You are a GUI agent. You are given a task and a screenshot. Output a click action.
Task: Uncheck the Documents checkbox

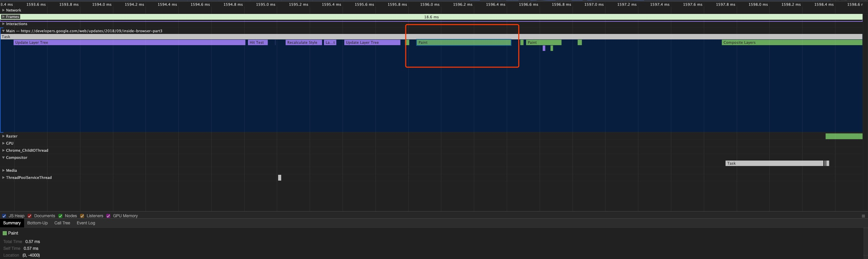30,216
